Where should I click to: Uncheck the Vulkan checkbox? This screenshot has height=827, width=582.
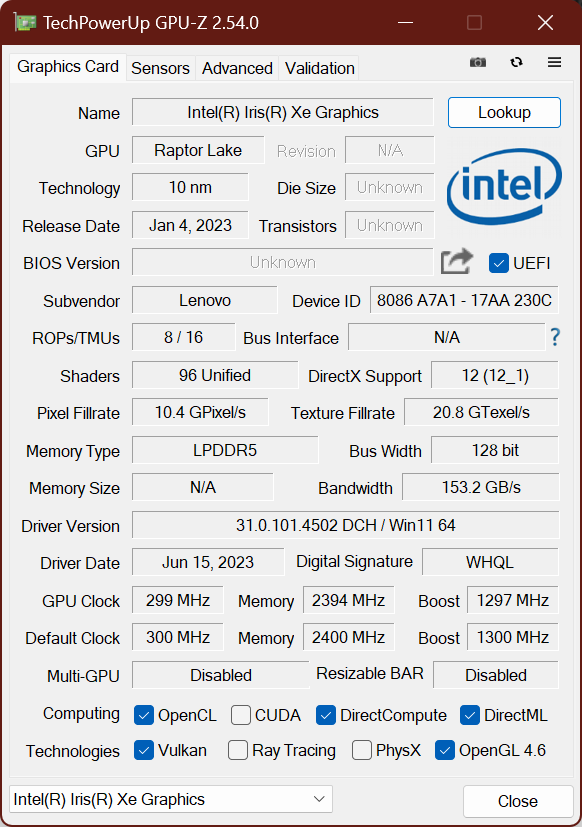click(144, 750)
